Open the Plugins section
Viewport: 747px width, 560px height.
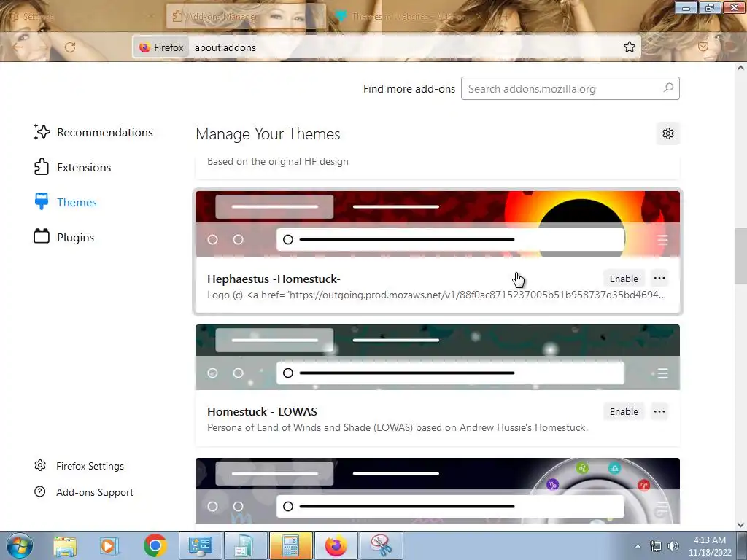pyautogui.click(x=64, y=237)
